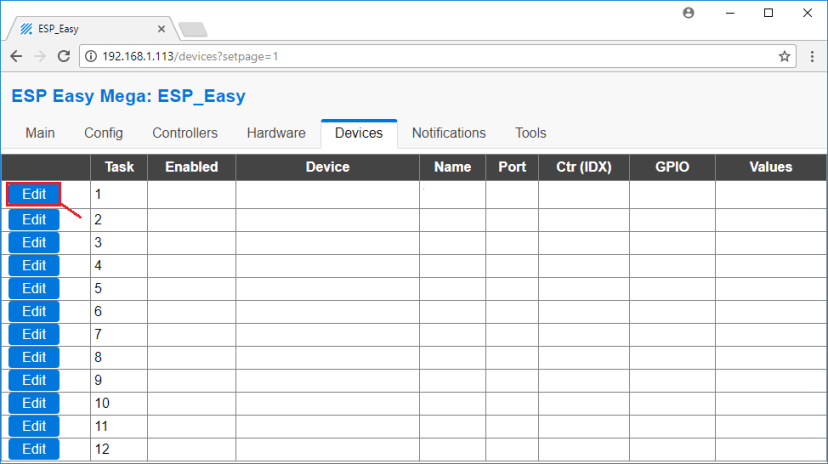Open the Config tab

(x=103, y=133)
